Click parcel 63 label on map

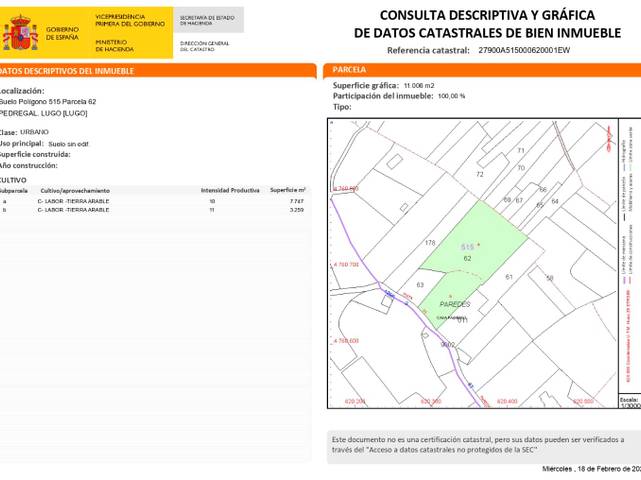click(420, 285)
